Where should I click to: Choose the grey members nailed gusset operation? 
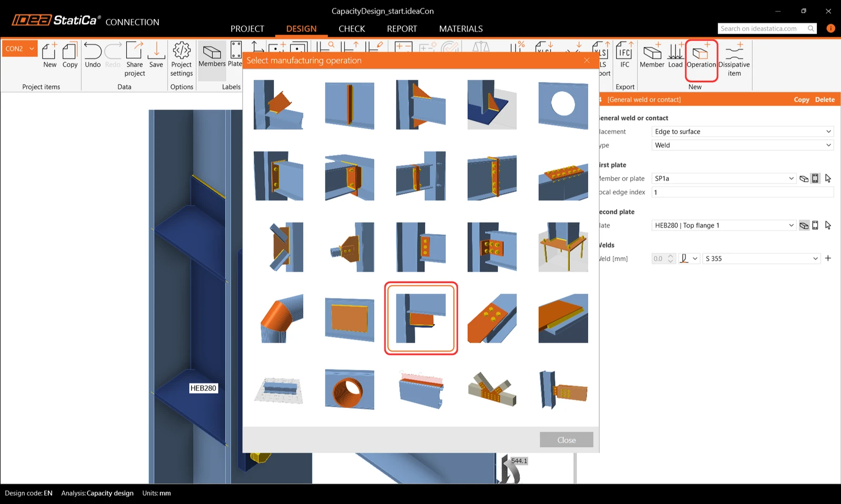(492, 389)
